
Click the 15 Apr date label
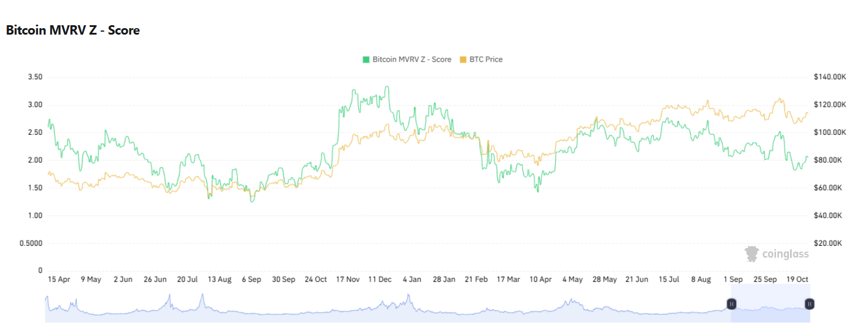pyautogui.click(x=59, y=280)
